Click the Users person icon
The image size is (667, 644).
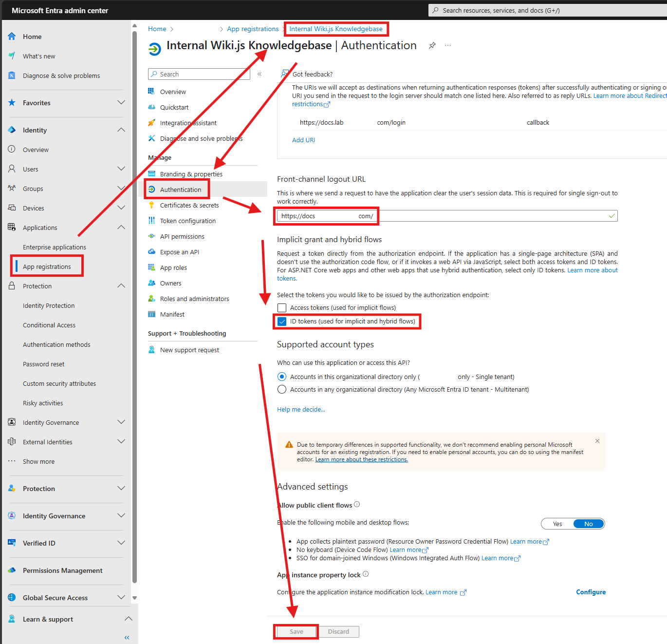click(12, 169)
